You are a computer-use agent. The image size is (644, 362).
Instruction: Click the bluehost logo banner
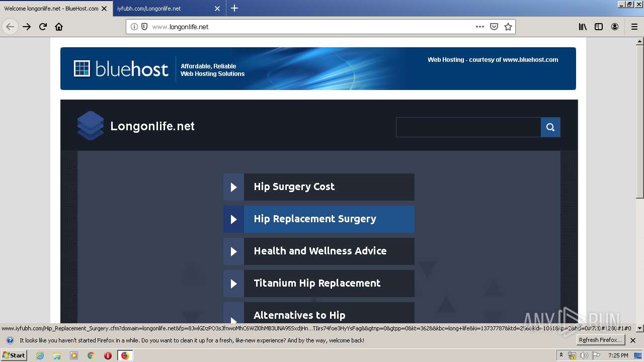click(318, 68)
